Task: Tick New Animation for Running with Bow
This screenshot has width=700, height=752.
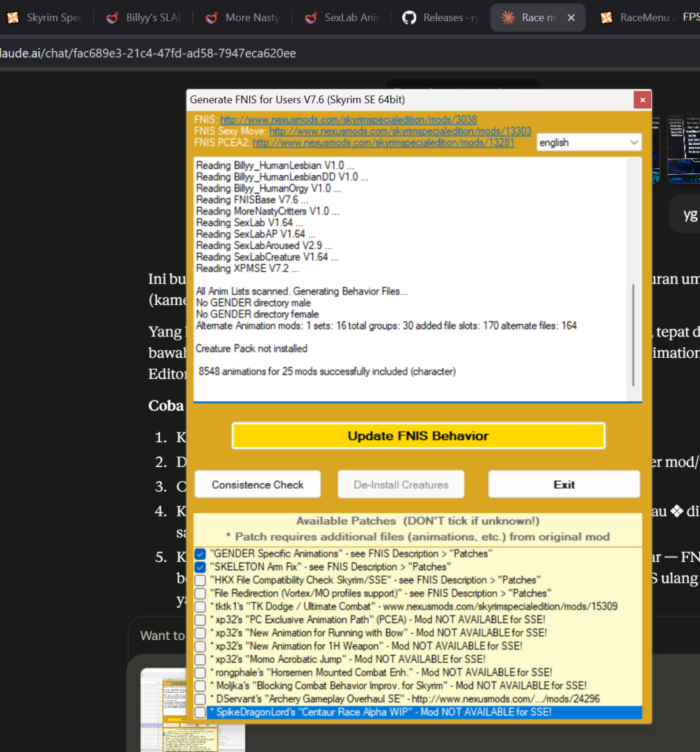Action: coord(200,632)
